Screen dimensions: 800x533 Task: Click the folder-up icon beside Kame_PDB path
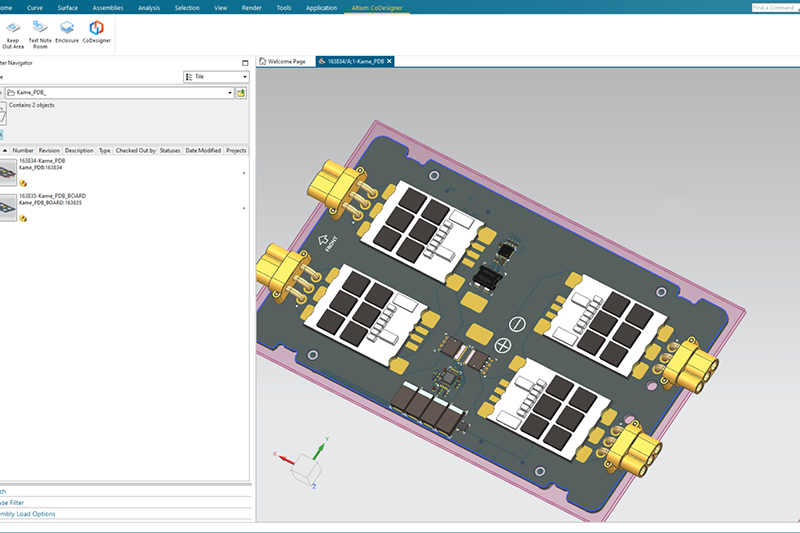(x=241, y=93)
